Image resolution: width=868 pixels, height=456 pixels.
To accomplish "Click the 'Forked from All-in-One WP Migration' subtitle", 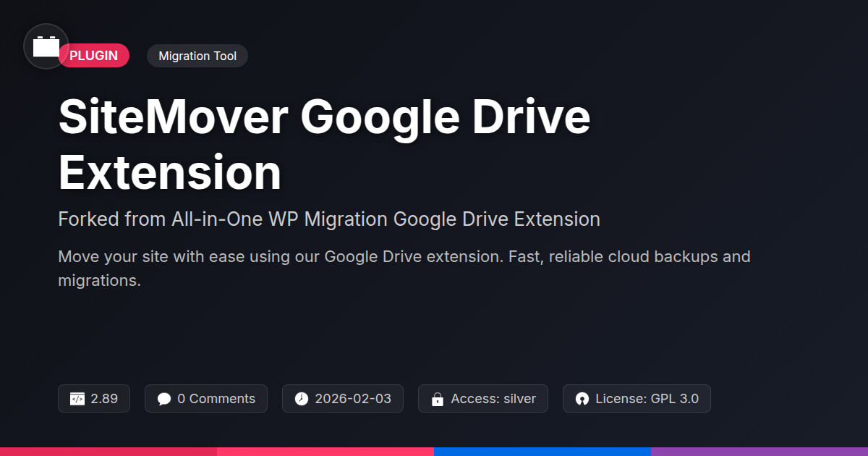I will 329,219.
